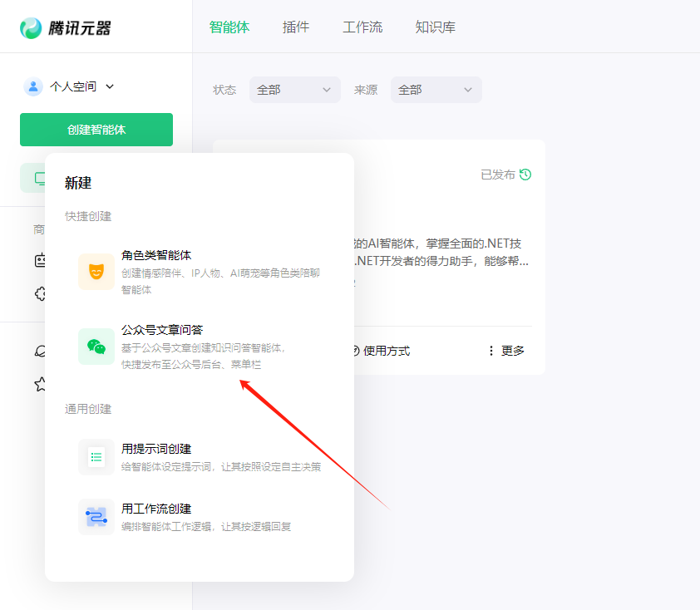Switch to the 插件 tab

(x=295, y=27)
